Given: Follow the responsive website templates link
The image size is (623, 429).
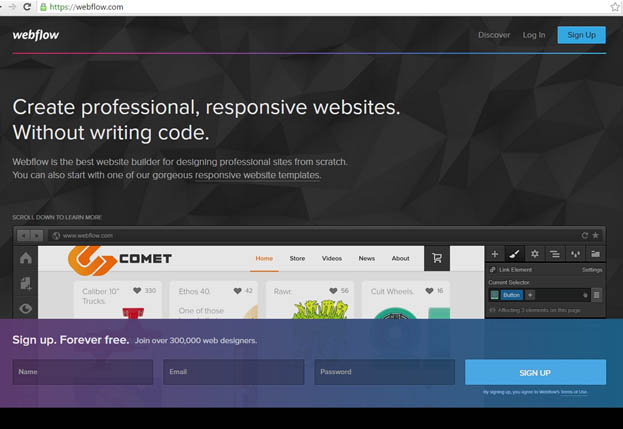Looking at the screenshot, I should pos(257,175).
